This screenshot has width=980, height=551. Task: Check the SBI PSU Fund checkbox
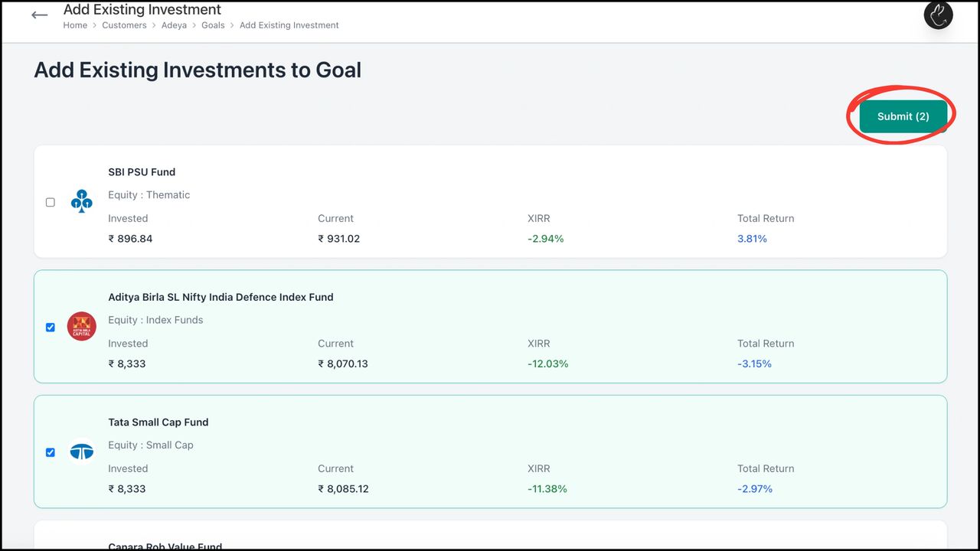coord(51,202)
